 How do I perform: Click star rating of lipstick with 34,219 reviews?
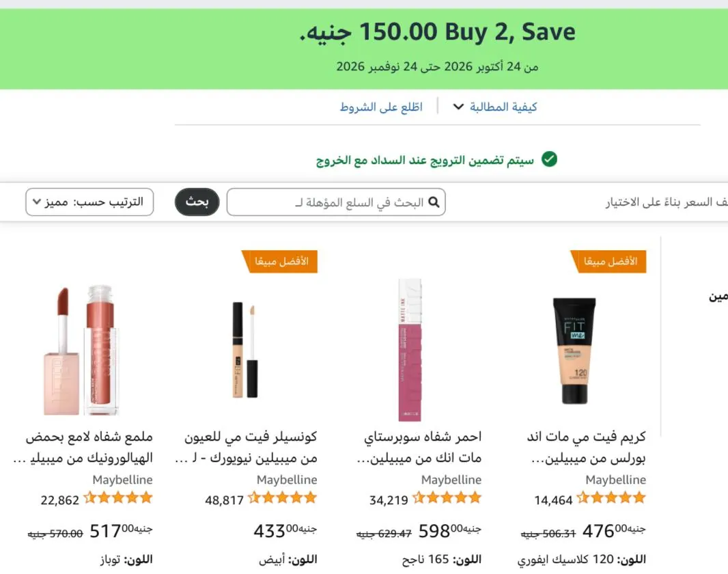[x=447, y=498]
